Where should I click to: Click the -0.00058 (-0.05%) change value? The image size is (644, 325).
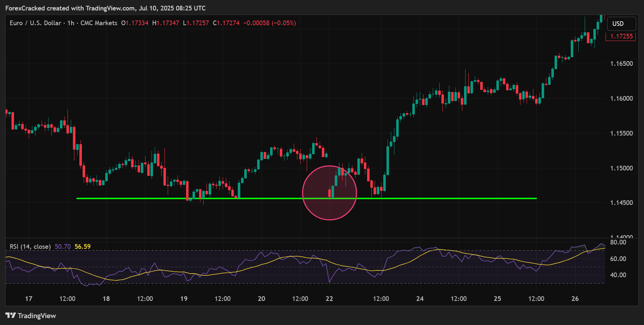click(x=269, y=23)
